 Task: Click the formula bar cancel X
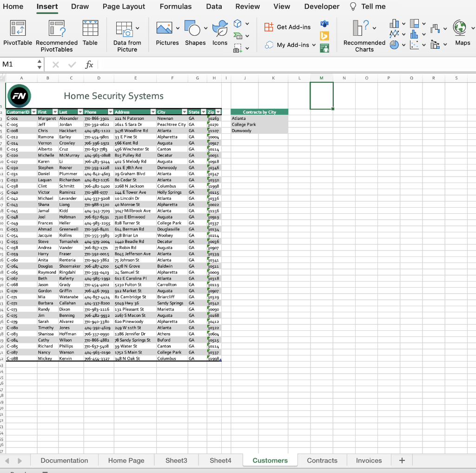56,64
